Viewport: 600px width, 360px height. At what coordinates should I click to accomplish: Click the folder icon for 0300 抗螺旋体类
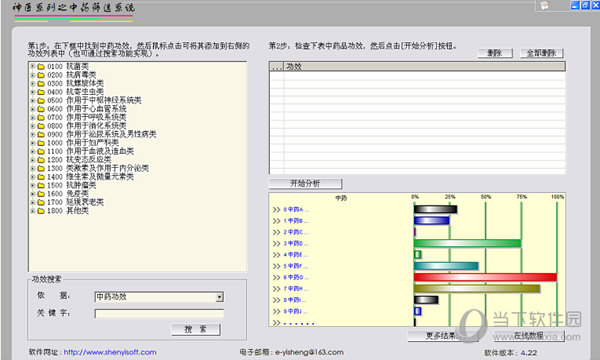click(x=41, y=83)
